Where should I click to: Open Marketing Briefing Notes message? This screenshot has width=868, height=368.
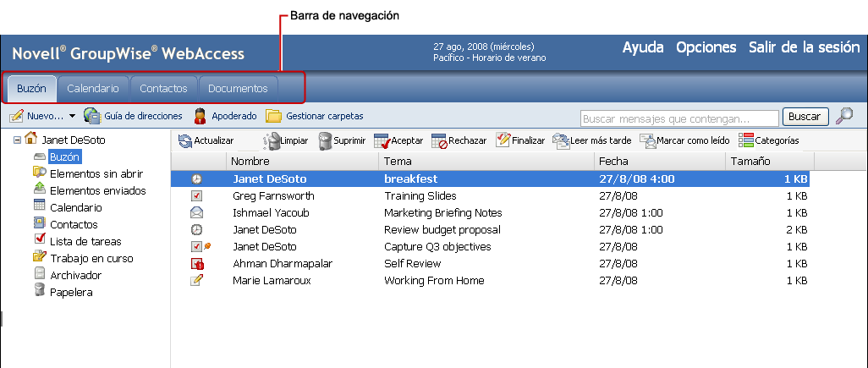(442, 213)
